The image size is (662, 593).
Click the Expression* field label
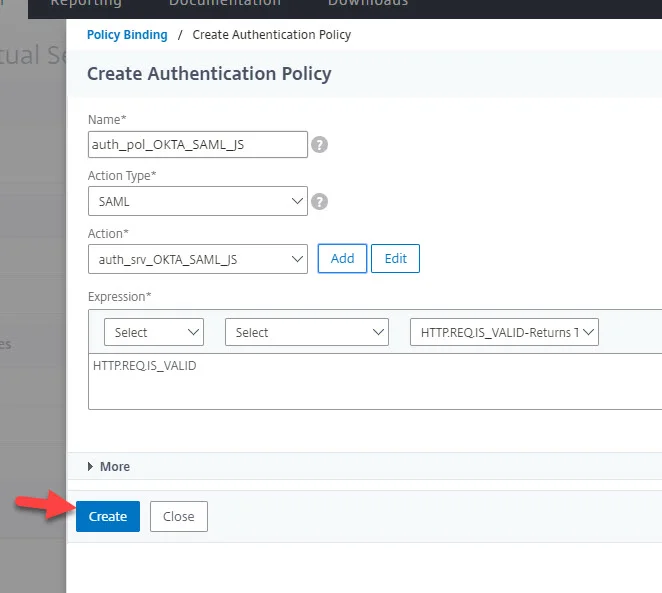(119, 297)
